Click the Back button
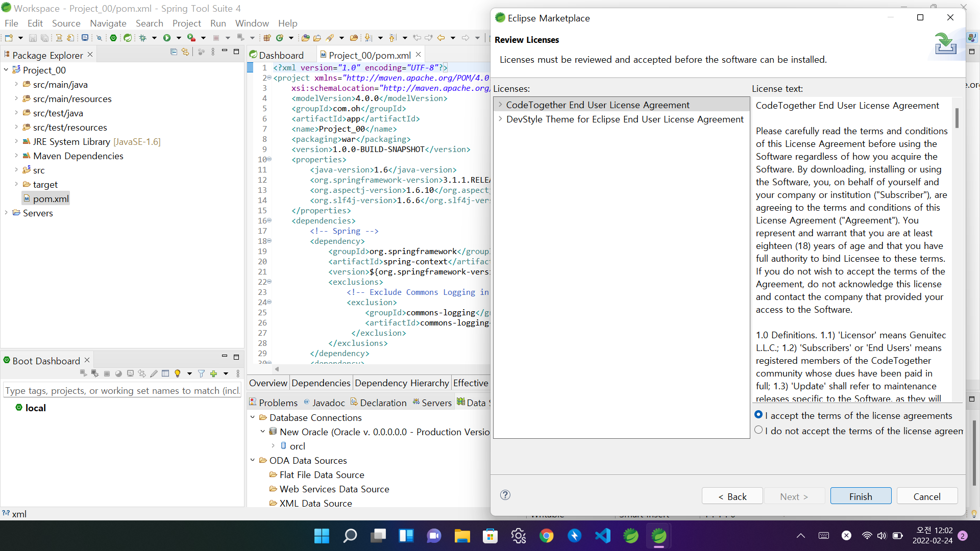Image resolution: width=980 pixels, height=551 pixels. tap(732, 496)
